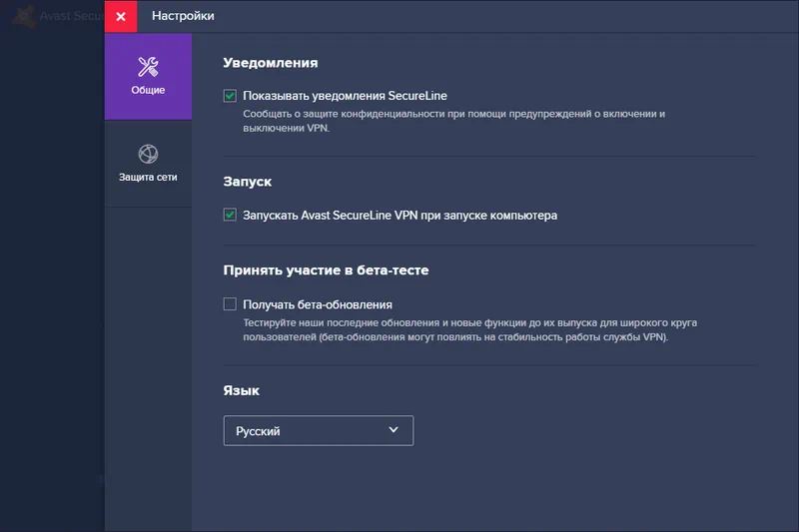Click the beta-updates description about стабильность работы
Image resolution: width=799 pixels, height=532 pixels.
469,330
